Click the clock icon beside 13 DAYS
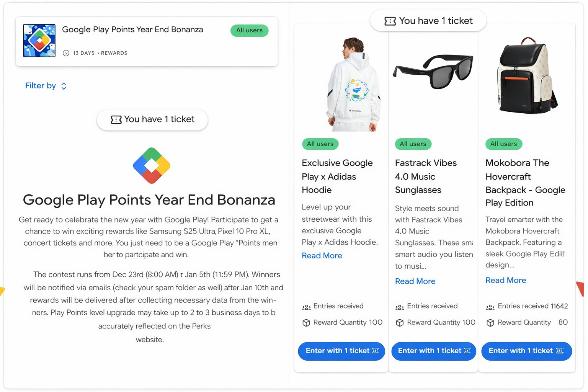The height and width of the screenshot is (392, 588). tap(66, 53)
